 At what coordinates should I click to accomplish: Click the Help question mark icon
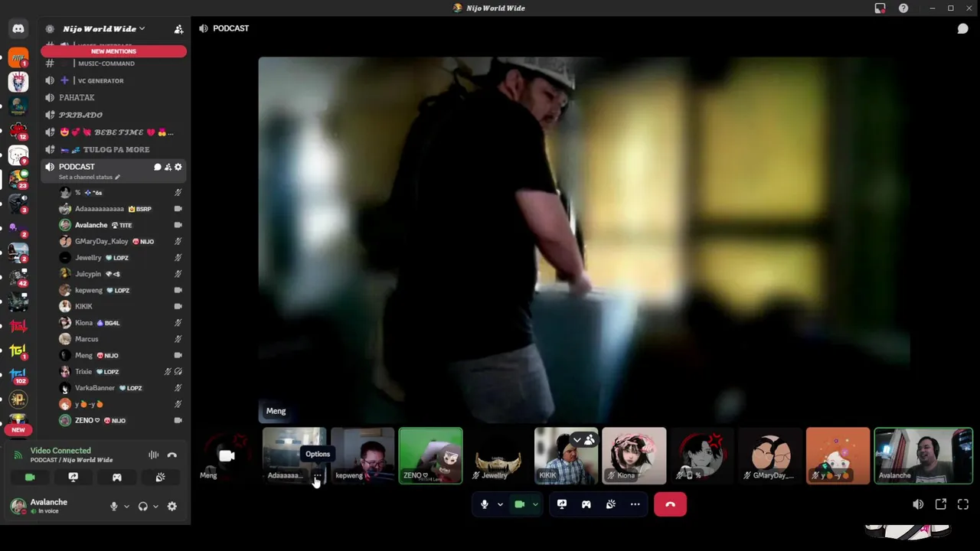coord(903,8)
